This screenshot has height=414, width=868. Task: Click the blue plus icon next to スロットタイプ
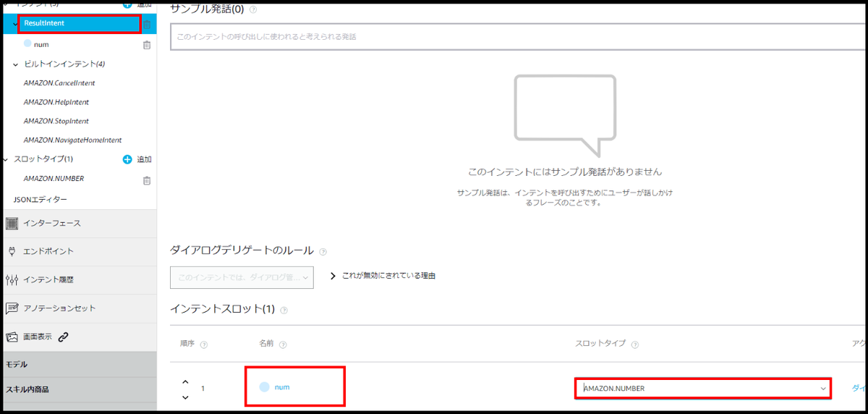(x=127, y=159)
